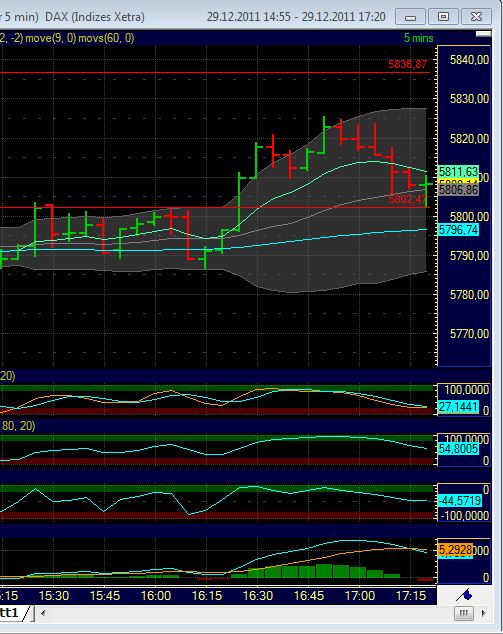The width and height of the screenshot is (503, 634).
Task: Click the horizontal scrollbar left arrow
Action: pyautogui.click(x=43, y=613)
